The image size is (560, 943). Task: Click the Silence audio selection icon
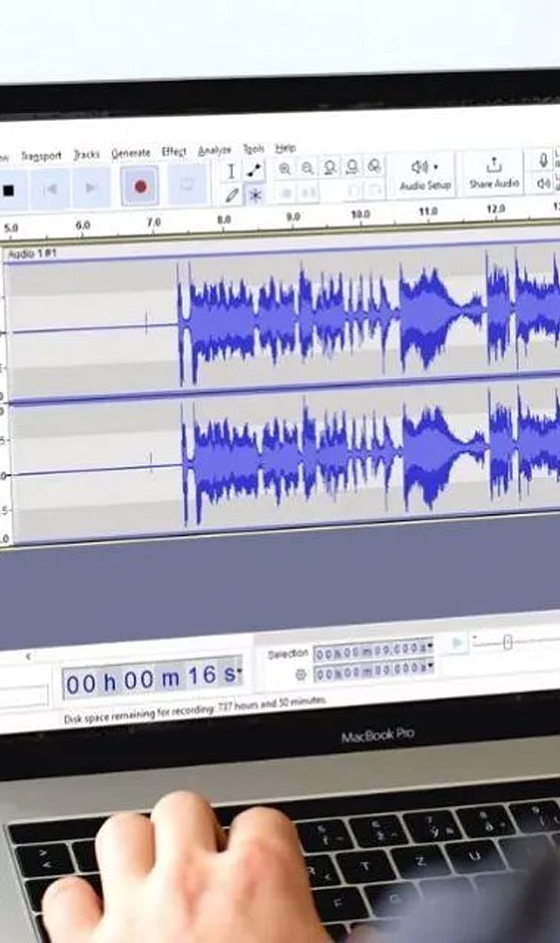[x=309, y=192]
